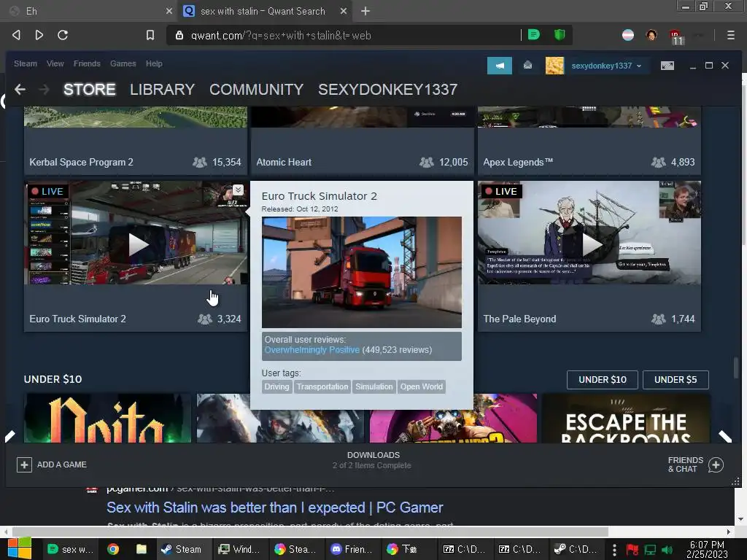This screenshot has width=747, height=560.
Task: Click viewers icon next to 15,354
Action: tap(200, 163)
